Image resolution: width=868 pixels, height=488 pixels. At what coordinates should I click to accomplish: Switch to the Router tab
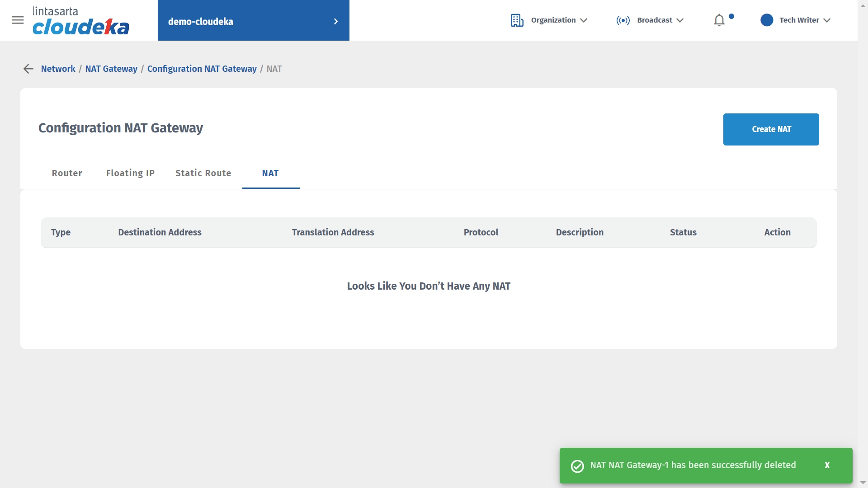click(x=67, y=174)
